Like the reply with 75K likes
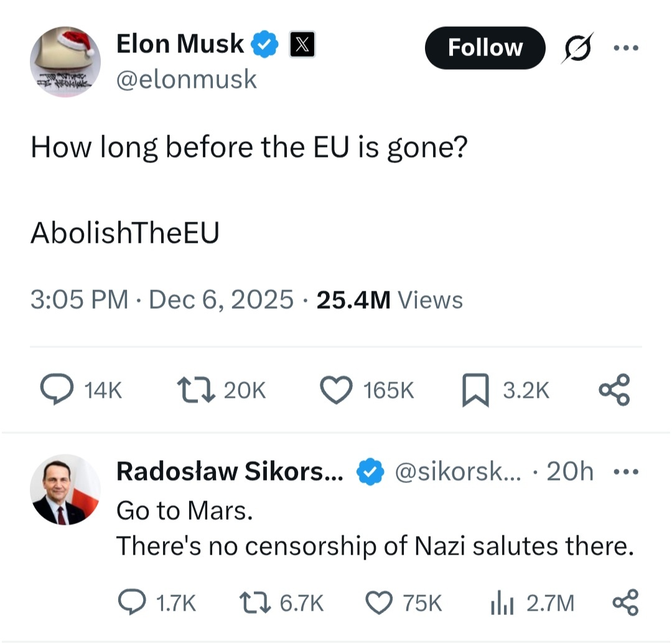 378,603
